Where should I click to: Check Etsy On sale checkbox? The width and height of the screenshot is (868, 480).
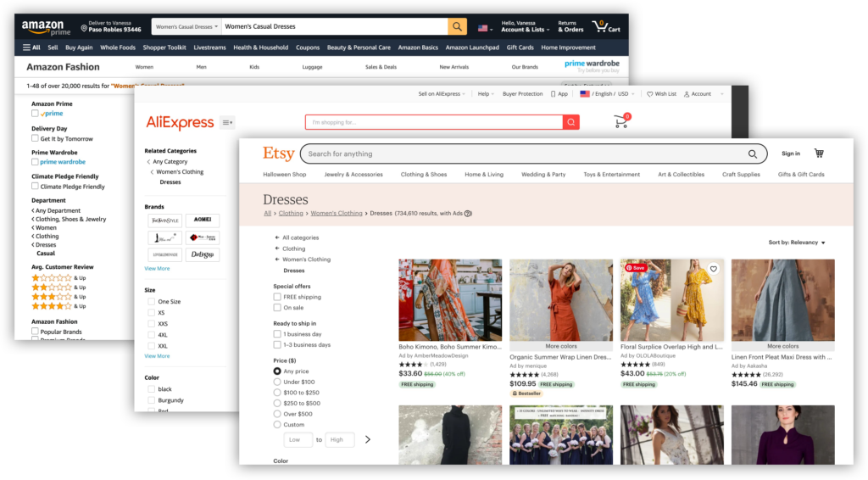point(277,308)
